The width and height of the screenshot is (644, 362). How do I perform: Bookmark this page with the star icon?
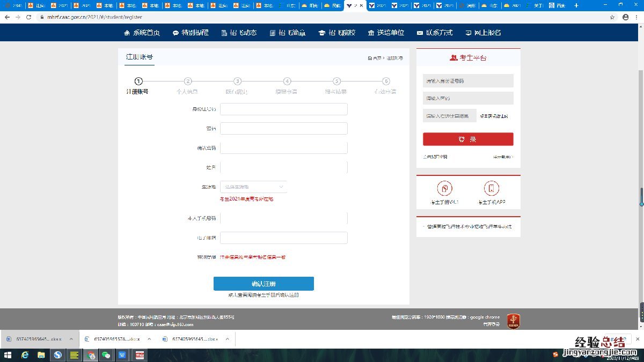[612, 17]
